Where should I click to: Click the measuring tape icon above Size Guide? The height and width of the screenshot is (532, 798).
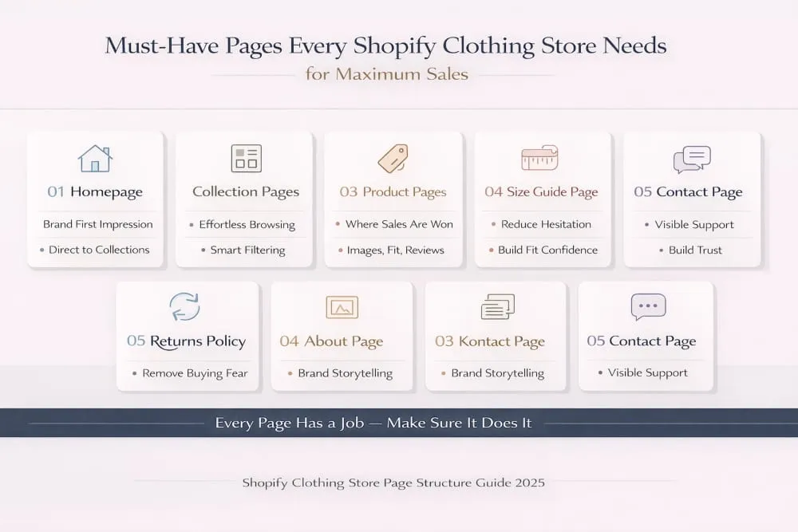tap(540, 157)
